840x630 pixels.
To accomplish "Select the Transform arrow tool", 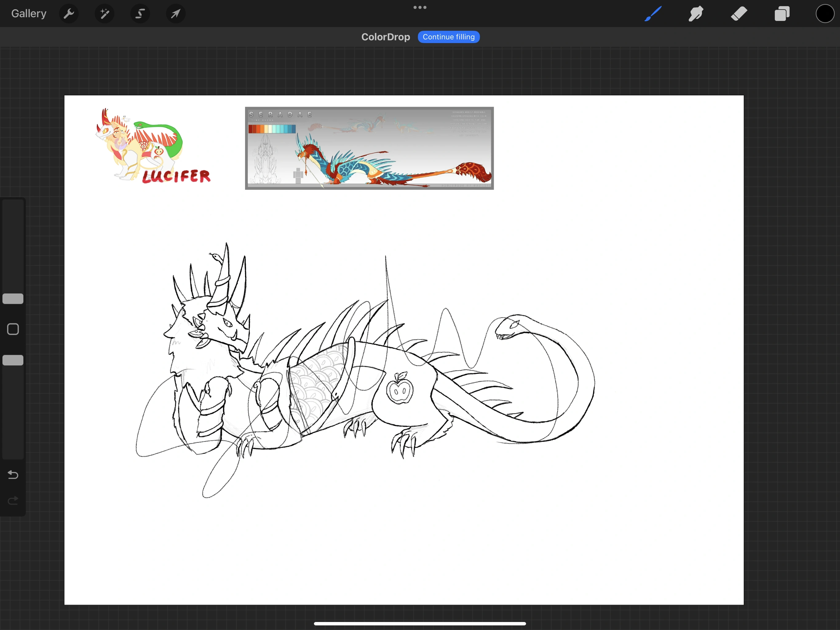I will [175, 13].
